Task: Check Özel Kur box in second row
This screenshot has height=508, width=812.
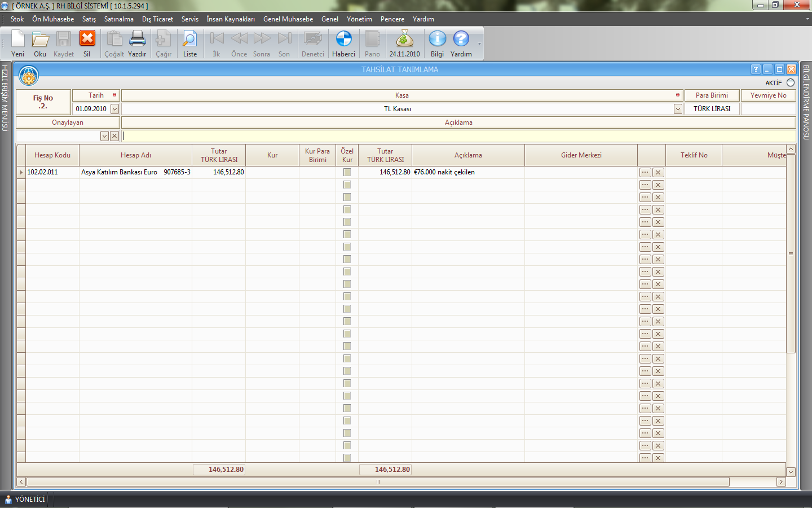Action: 347,185
